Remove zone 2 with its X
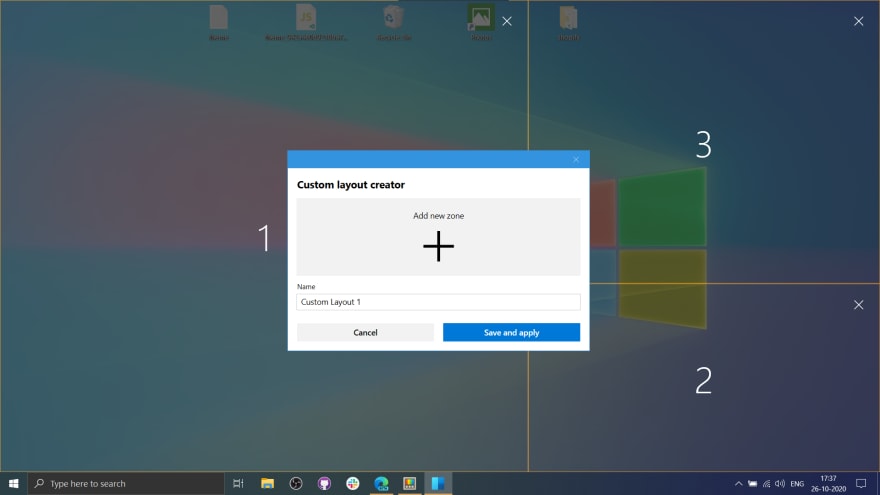This screenshot has height=495, width=880. (x=859, y=305)
